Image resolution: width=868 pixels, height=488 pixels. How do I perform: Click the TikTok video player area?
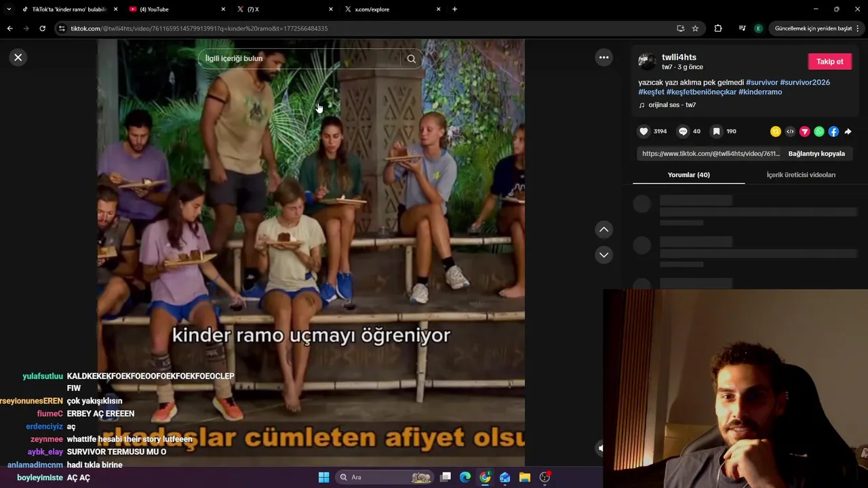point(311,252)
